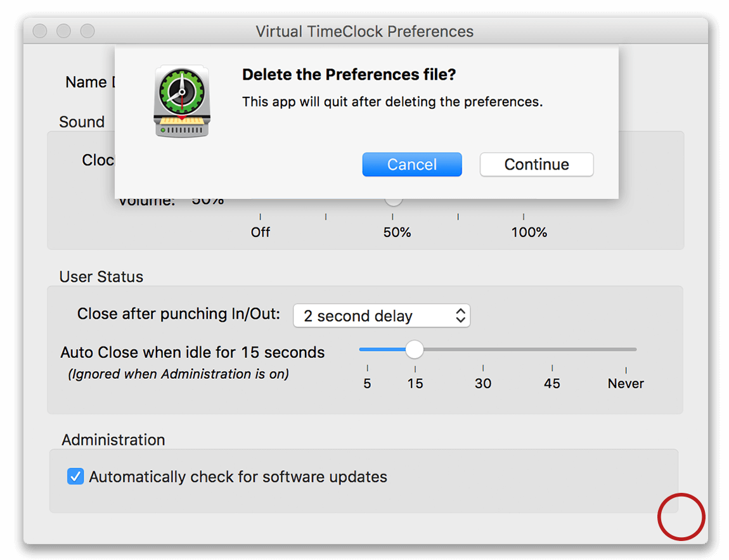
Task: Click the Cancel button in dialog
Action: tap(412, 164)
